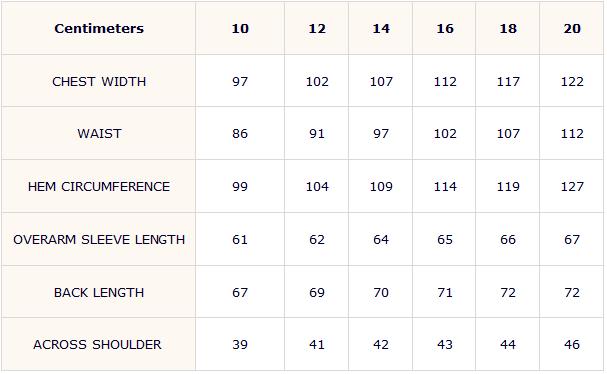Click the ACROSS SHOULDER row label

pos(97,345)
